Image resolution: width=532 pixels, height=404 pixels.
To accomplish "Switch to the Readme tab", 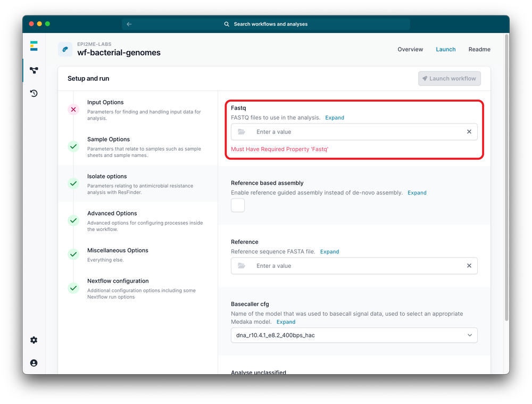I will click(x=479, y=50).
